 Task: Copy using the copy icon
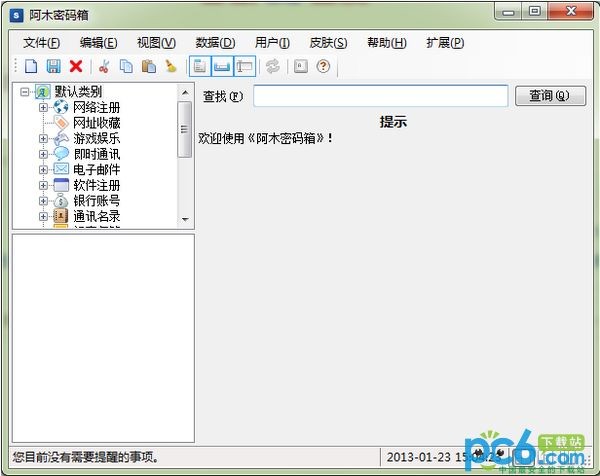point(126,66)
